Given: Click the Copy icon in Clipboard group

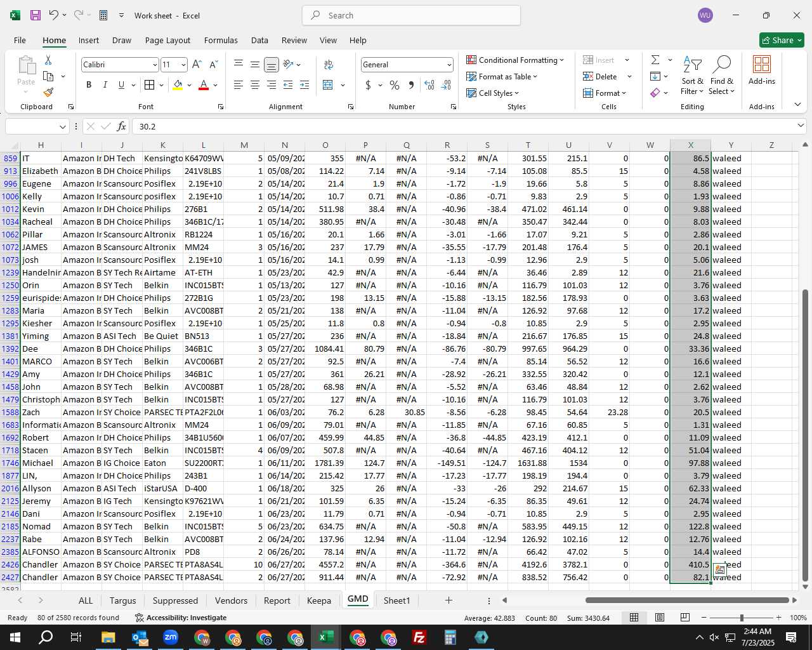Looking at the screenshot, I should (x=48, y=76).
